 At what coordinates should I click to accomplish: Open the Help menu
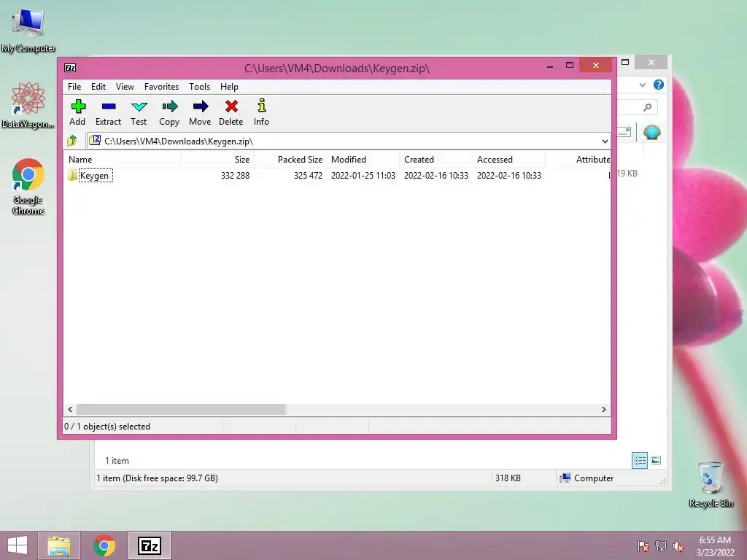[x=229, y=87]
